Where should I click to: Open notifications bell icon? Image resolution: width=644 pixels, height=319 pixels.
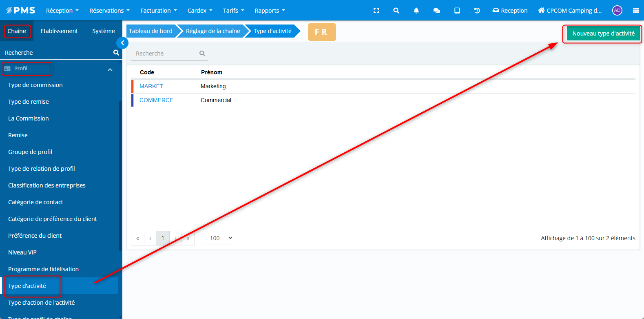coord(416,11)
